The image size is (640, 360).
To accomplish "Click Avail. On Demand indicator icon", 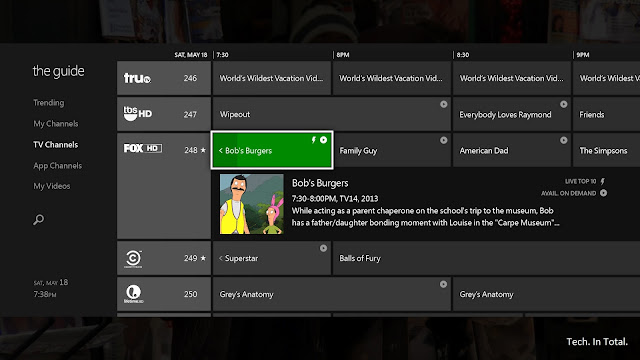I will pyautogui.click(x=603, y=193).
